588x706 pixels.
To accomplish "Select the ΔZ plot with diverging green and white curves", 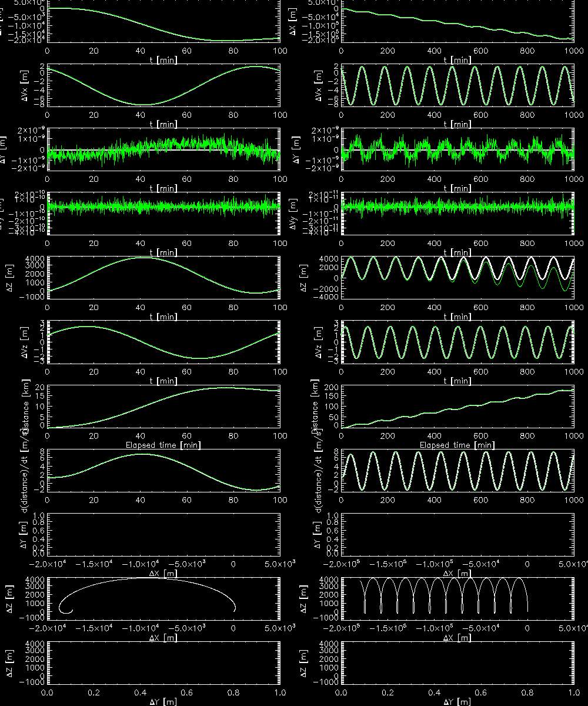I will [457, 278].
